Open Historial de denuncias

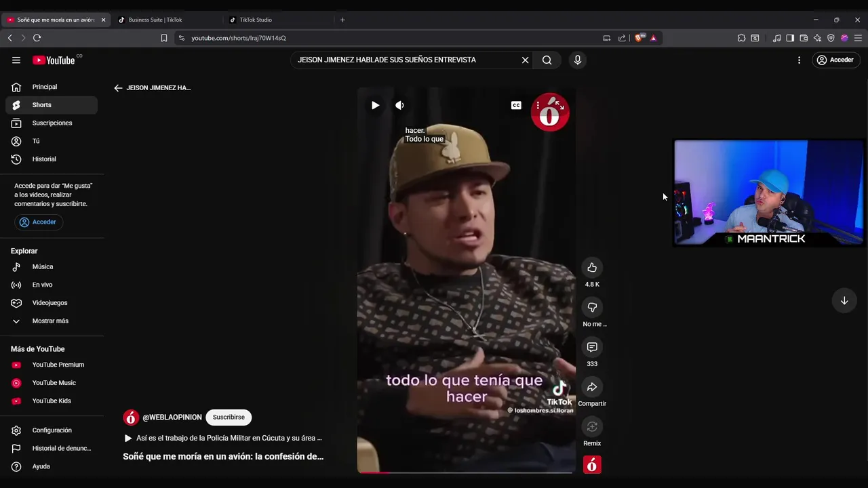pos(52,448)
